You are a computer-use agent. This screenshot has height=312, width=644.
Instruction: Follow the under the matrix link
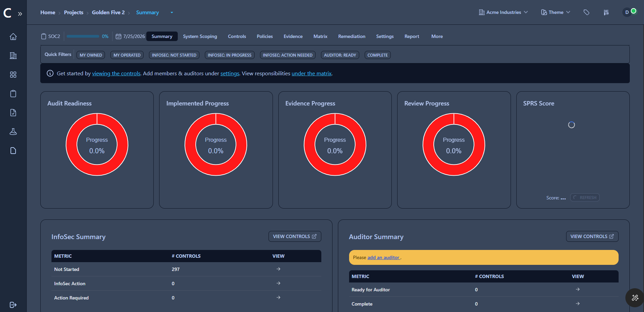pyautogui.click(x=312, y=73)
